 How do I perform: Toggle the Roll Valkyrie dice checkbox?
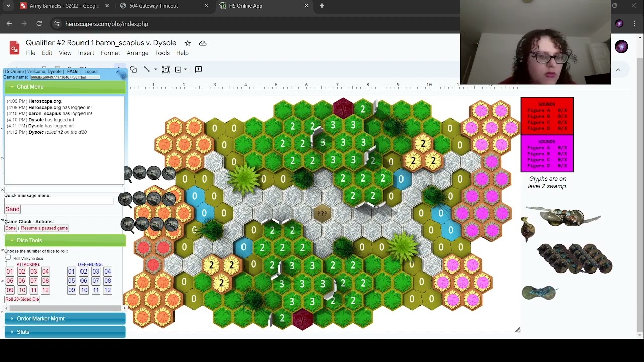pyautogui.click(x=8, y=258)
